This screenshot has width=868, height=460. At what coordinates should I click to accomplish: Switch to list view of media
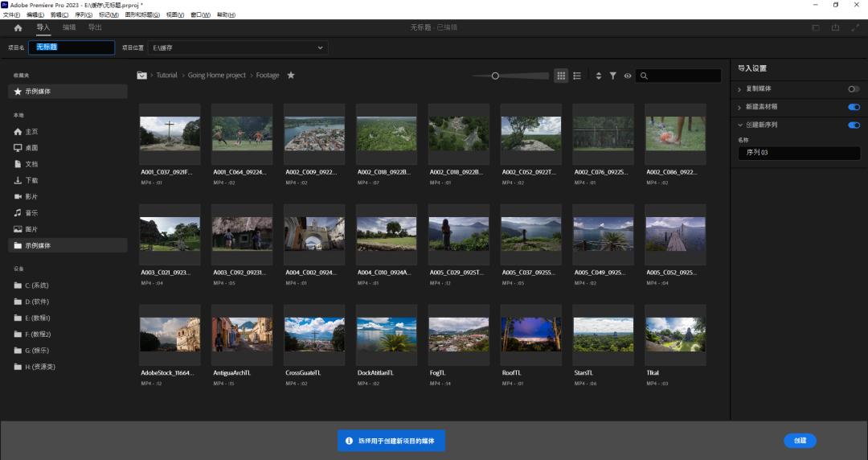coord(577,76)
